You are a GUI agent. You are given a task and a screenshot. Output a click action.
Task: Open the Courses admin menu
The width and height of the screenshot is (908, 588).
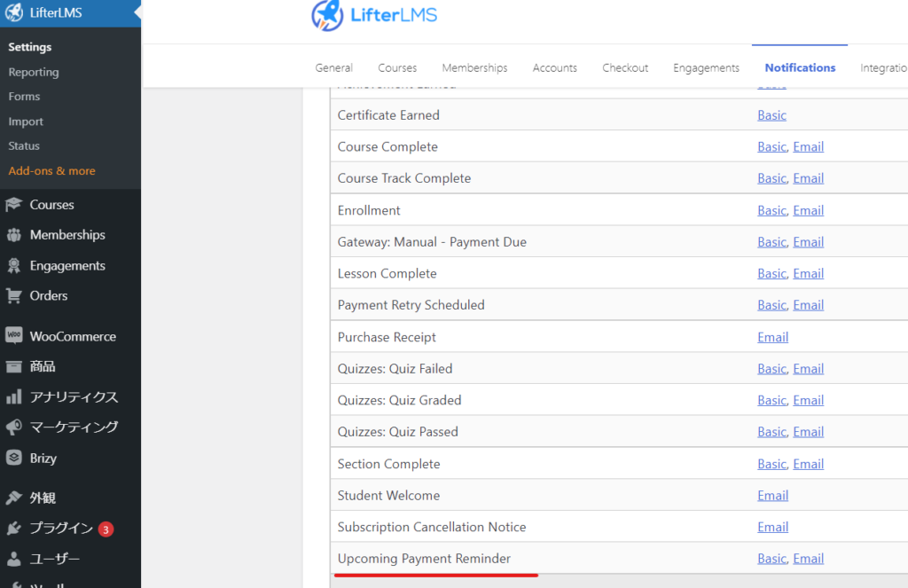(71, 205)
